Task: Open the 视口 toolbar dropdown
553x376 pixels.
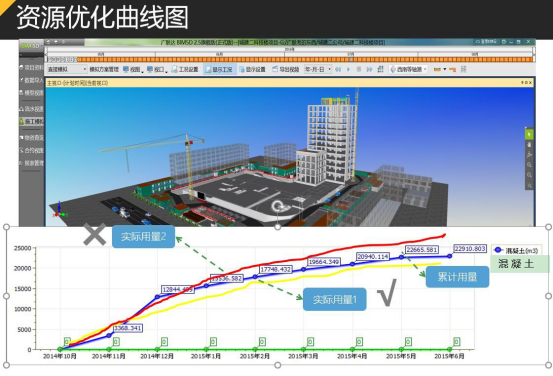Action: pos(157,69)
